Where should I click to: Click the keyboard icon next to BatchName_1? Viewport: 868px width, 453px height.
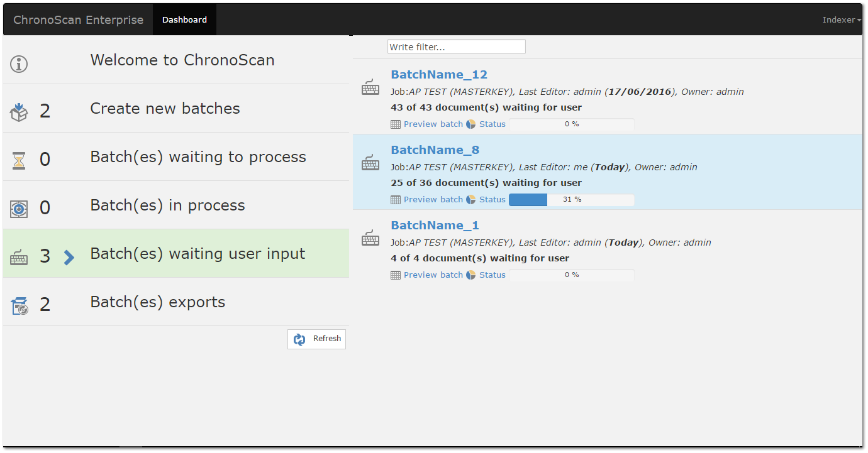(x=370, y=238)
